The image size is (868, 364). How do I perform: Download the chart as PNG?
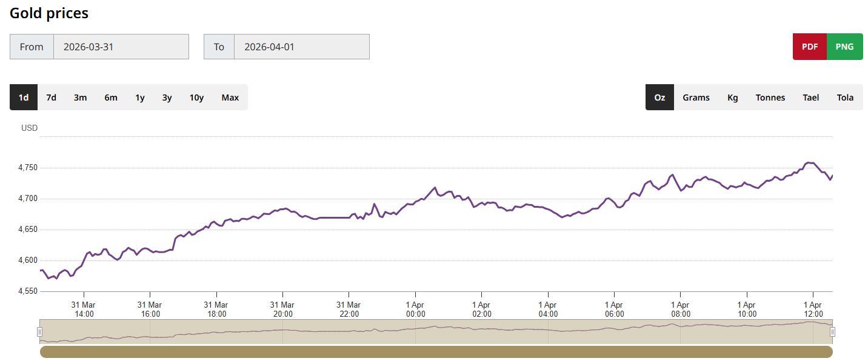coord(844,47)
